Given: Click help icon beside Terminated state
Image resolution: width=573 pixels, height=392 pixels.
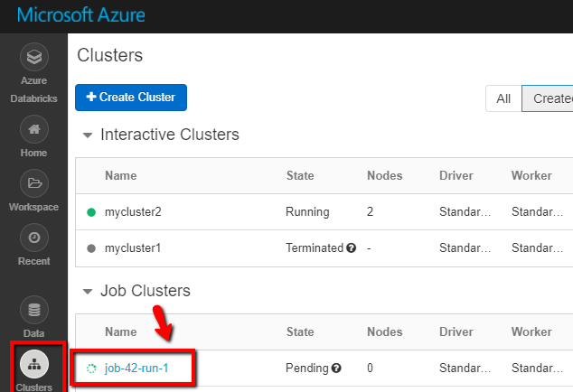Looking at the screenshot, I should [x=350, y=247].
